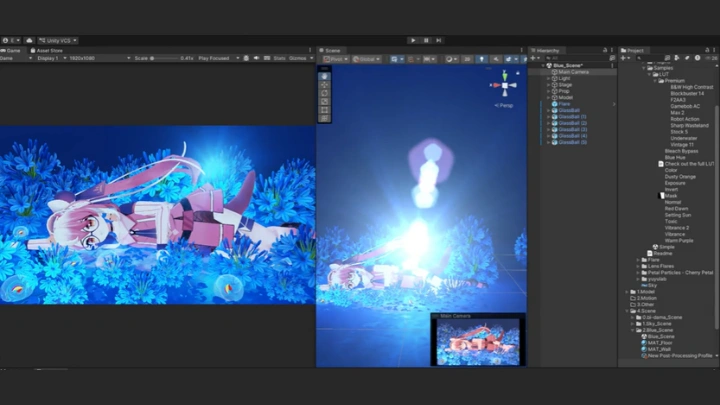Click the Main Camera preview thumbnail
720x405 pixels.
point(478,342)
